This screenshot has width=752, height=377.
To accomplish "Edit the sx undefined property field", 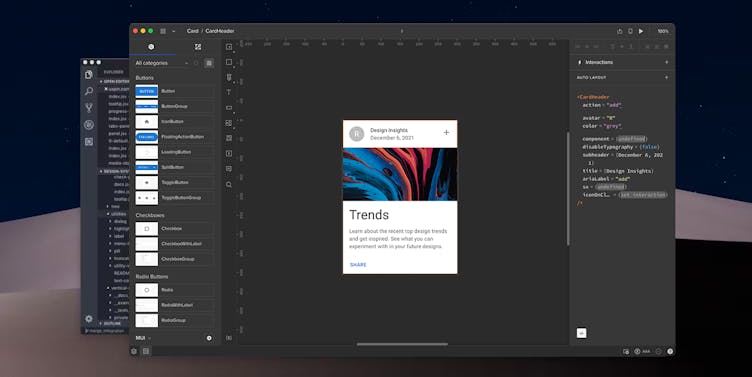I will tap(611, 187).
